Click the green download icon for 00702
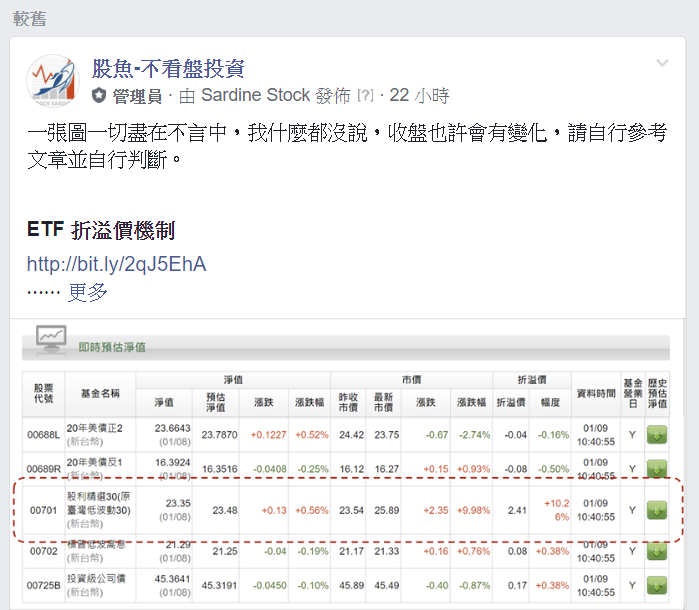699x610 pixels. tap(657, 551)
